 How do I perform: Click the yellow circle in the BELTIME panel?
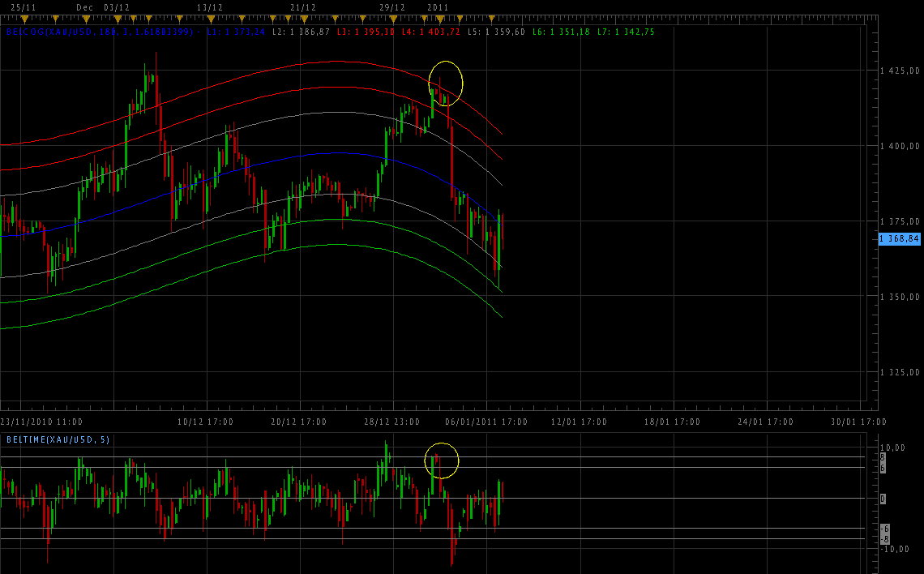(442, 460)
